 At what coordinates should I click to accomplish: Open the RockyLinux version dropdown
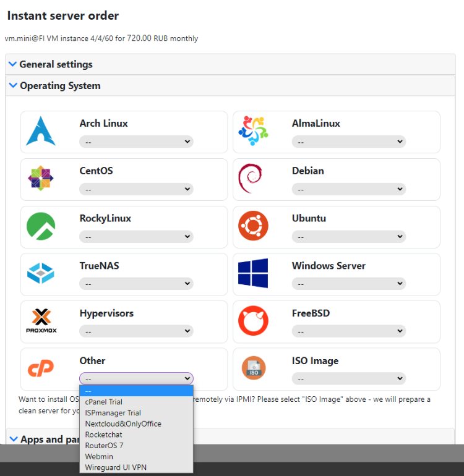[x=136, y=237]
